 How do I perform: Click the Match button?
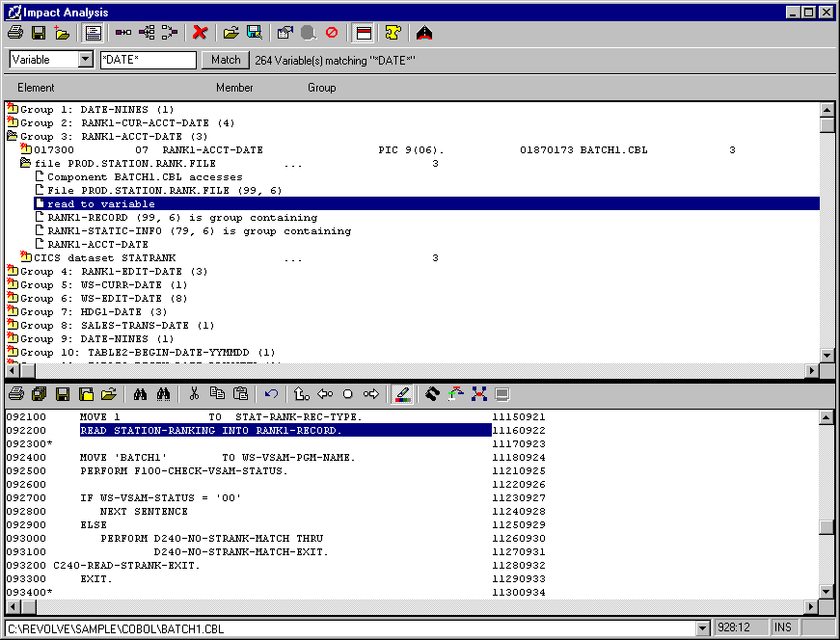(x=226, y=60)
